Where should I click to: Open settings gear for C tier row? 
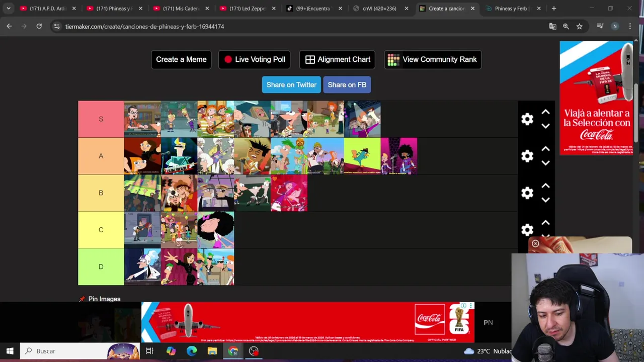(527, 230)
